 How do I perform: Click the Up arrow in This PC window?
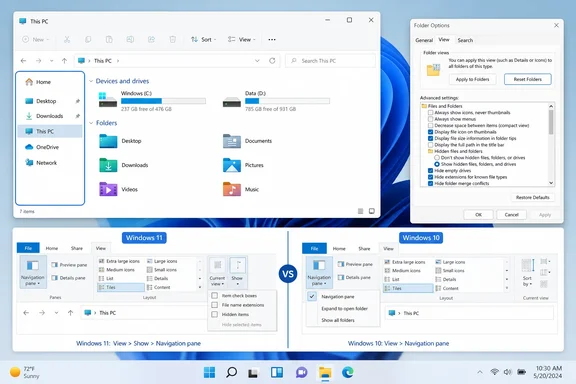(64, 61)
